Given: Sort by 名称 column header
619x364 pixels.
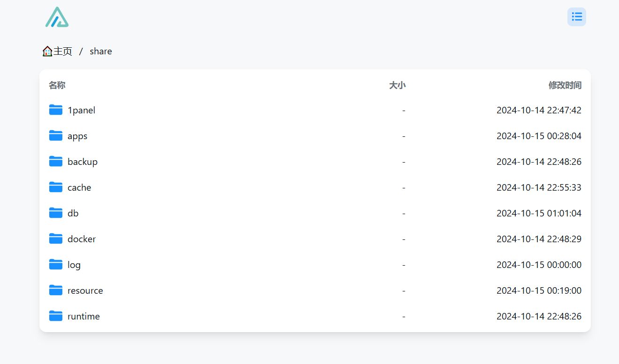Looking at the screenshot, I should (57, 85).
